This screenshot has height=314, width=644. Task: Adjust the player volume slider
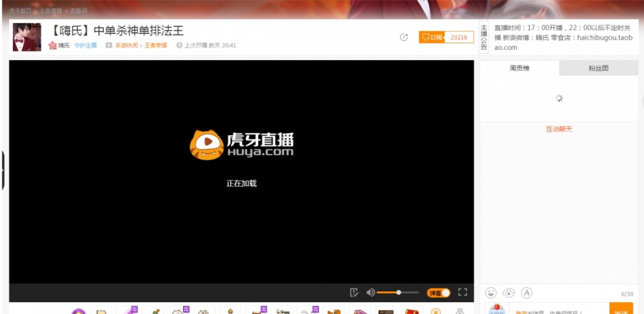coord(398,293)
